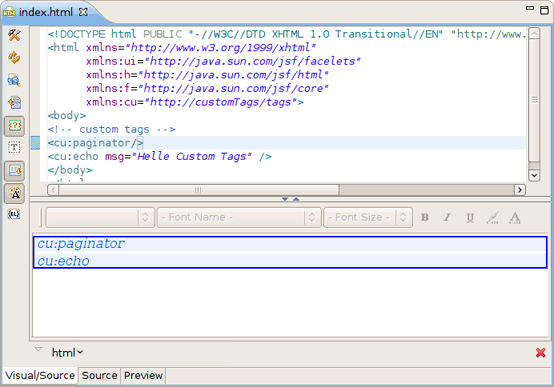Toggle Show Selection Bar button
The width and height of the screenshot is (554, 387).
[14, 171]
